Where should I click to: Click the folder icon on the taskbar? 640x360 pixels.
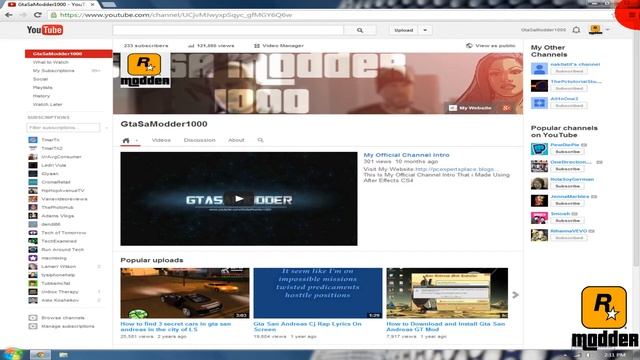click(64, 355)
